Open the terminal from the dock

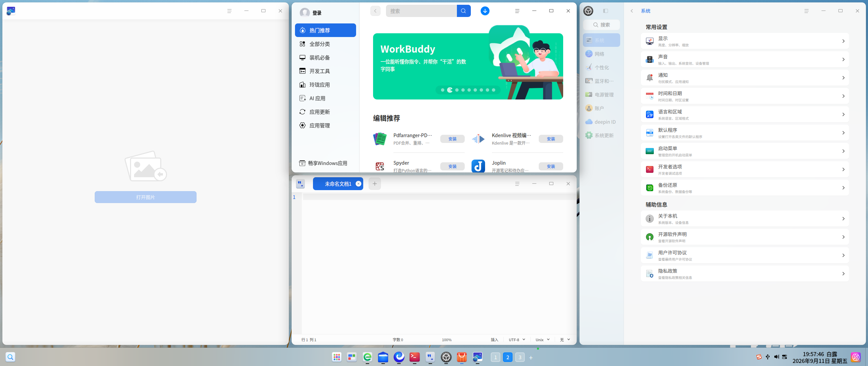click(414, 357)
